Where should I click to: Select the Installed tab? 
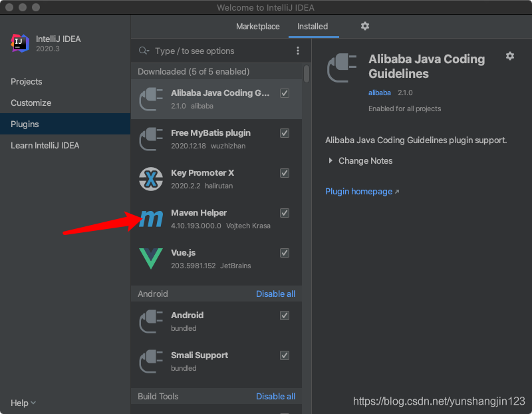tap(313, 27)
